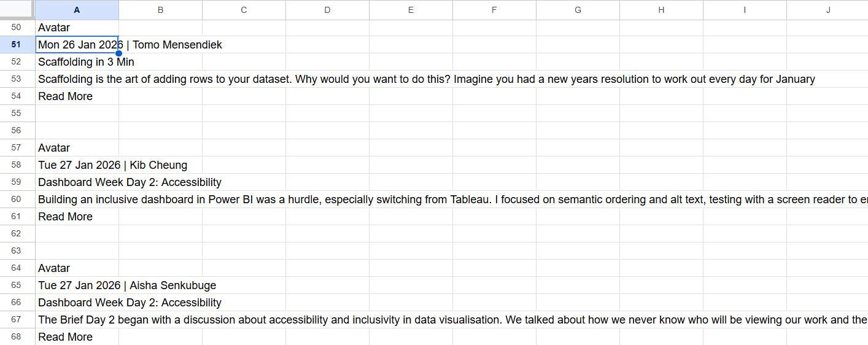
Task: Select the Aisha Senkubuge date cell
Action: pos(77,285)
